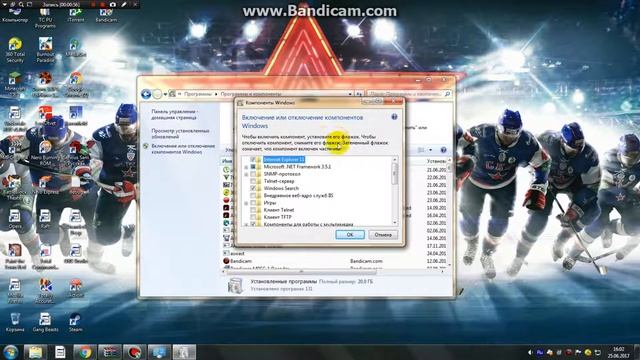Image resolution: width=640 pixels, height=360 pixels.
Task: Expand Компоненты для работы с мультимедиа node
Action: pyautogui.click(x=246, y=224)
